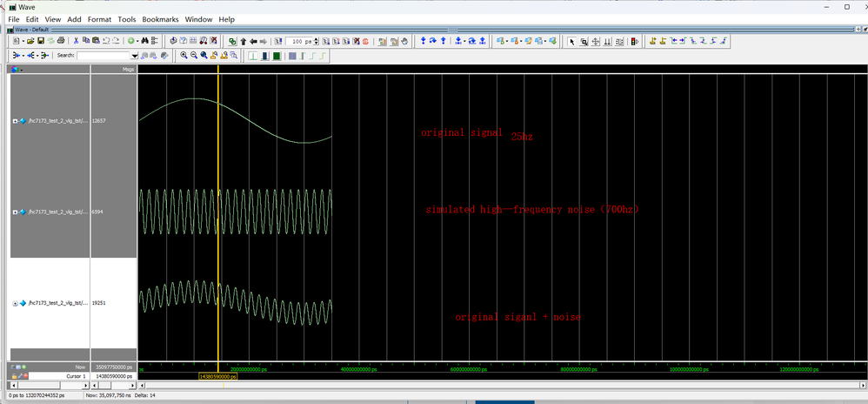Click the run length 100 ps field
The image size is (868, 404).
[x=298, y=41]
